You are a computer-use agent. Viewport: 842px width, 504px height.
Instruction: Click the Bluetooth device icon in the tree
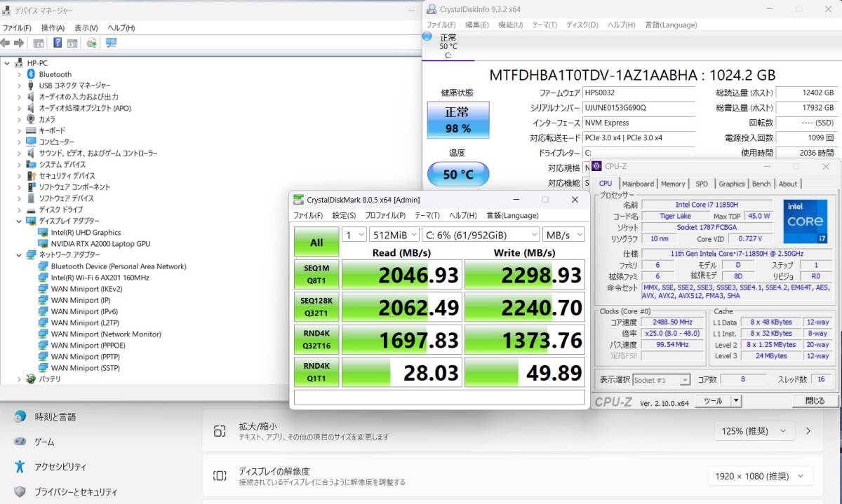coord(29,74)
